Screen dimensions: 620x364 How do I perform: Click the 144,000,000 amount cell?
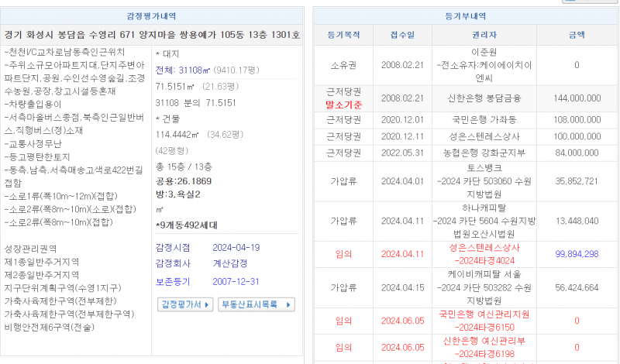click(x=577, y=98)
